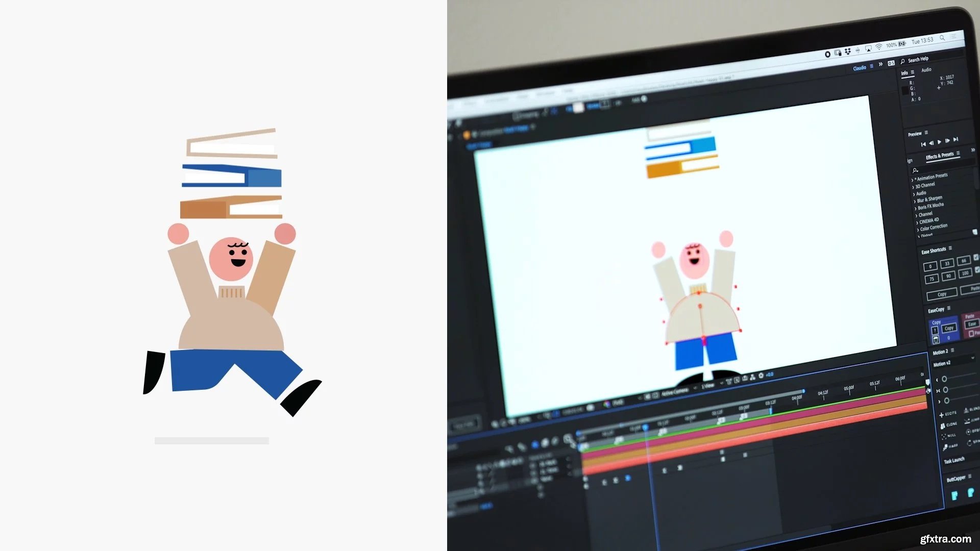
Task: Toggle the checkbox in EaseCopy Paste section
Action: point(971,333)
